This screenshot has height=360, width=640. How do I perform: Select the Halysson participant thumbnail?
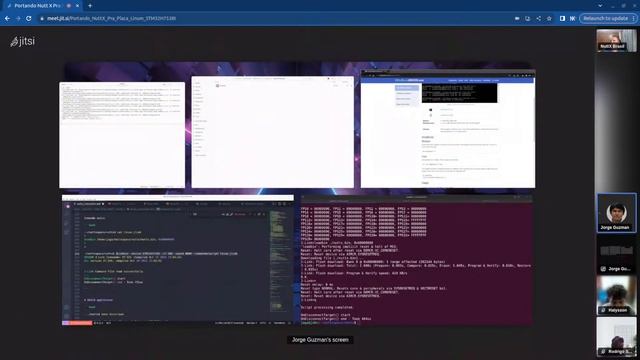616,295
